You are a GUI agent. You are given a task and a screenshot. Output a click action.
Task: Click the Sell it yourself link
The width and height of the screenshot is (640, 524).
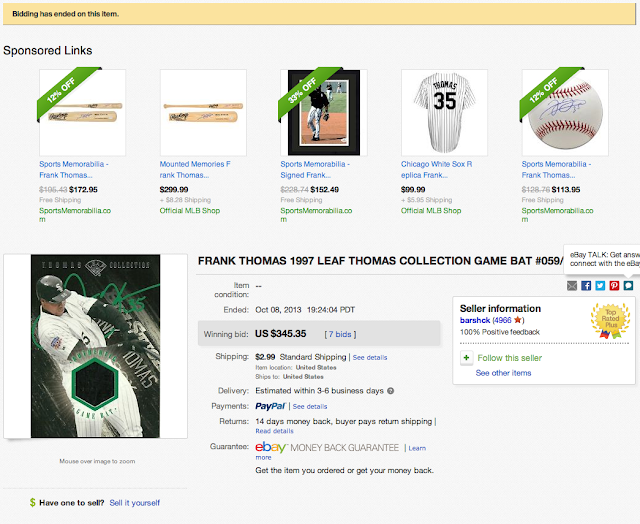click(134, 503)
